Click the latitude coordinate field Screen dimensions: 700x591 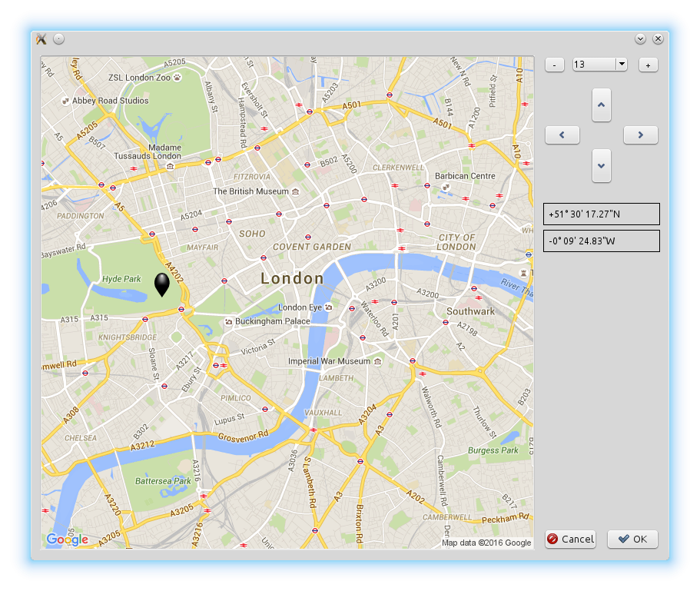point(601,214)
